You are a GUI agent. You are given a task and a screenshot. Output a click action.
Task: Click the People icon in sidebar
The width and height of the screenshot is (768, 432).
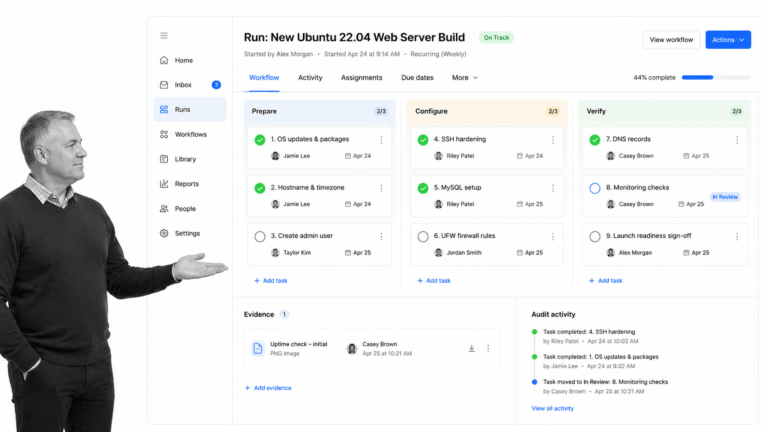pyautogui.click(x=164, y=209)
